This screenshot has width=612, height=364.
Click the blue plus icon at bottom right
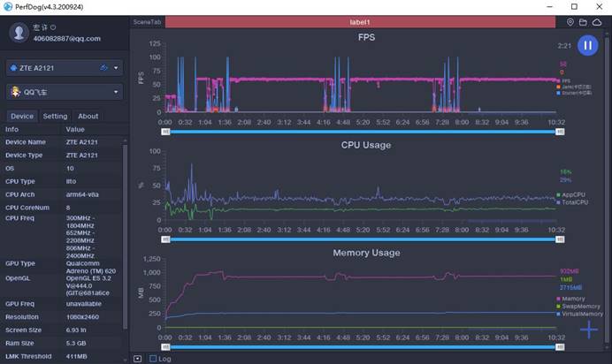point(589,330)
